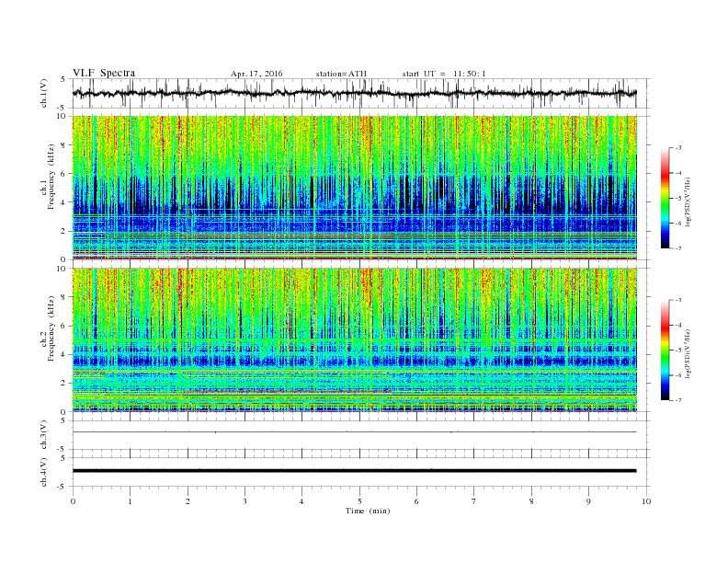Click the 'start UT = 11:50:1' text

[444, 74]
